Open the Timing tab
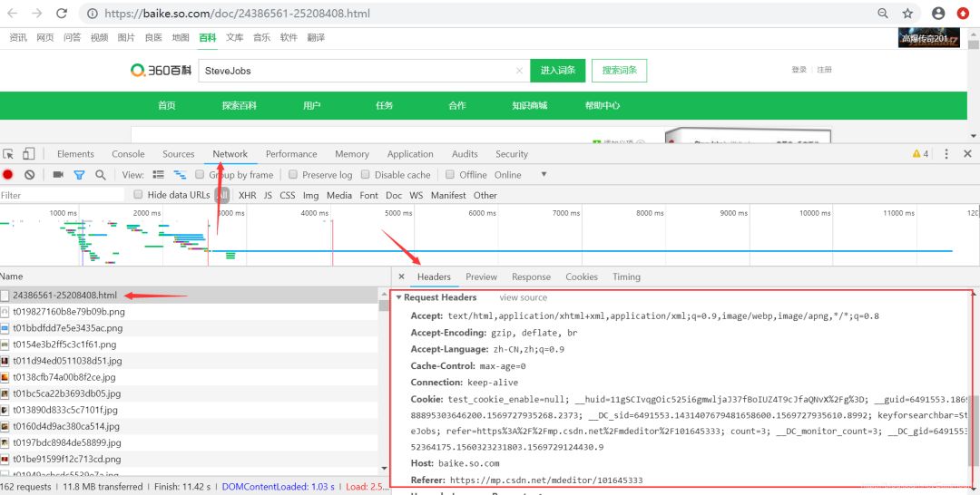 pyautogui.click(x=626, y=277)
